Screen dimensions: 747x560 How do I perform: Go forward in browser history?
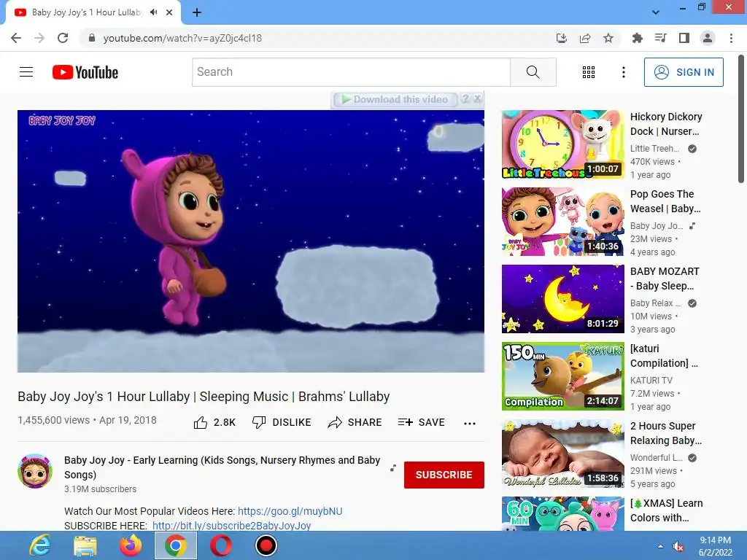point(39,38)
